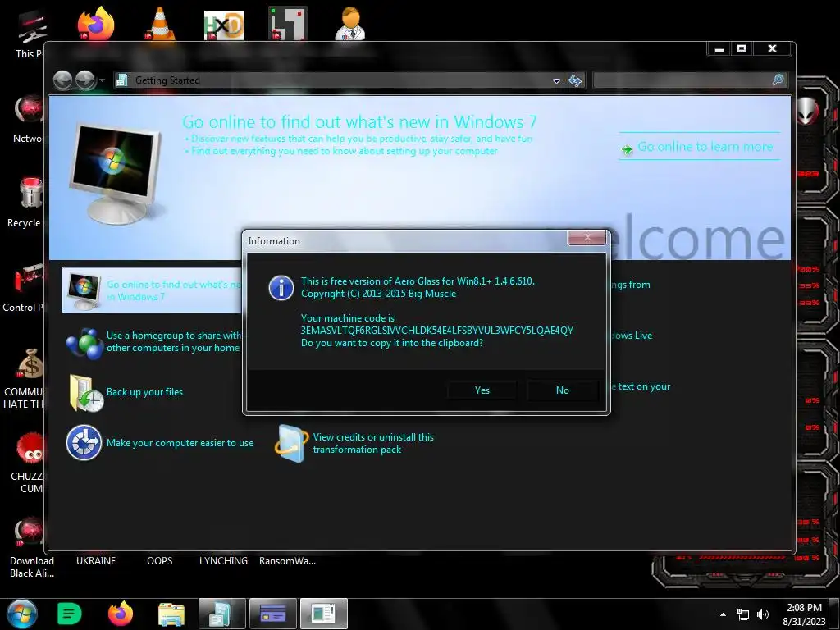Close the Information dialog
Viewport: 840px width, 630px height.
pyautogui.click(x=587, y=237)
